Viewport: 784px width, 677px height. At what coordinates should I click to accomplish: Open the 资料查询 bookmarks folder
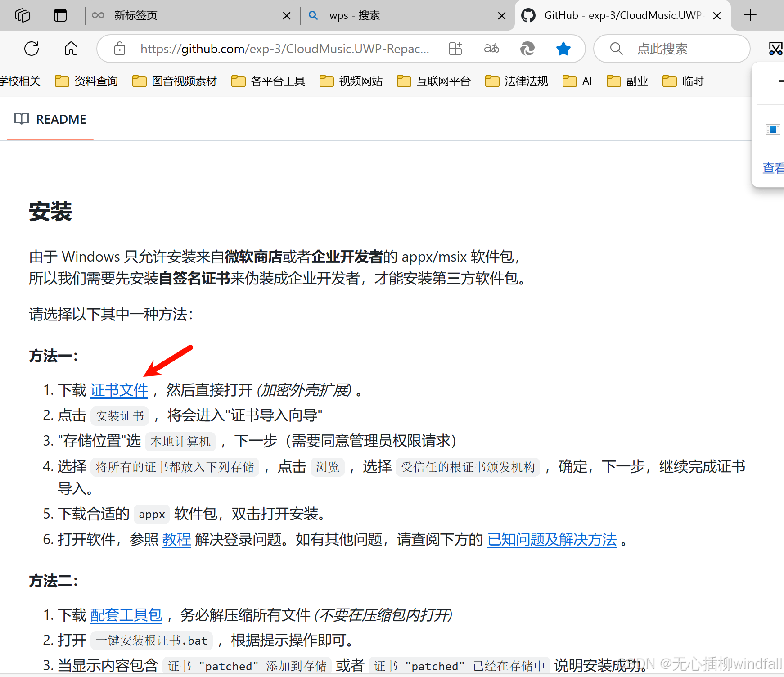point(86,81)
